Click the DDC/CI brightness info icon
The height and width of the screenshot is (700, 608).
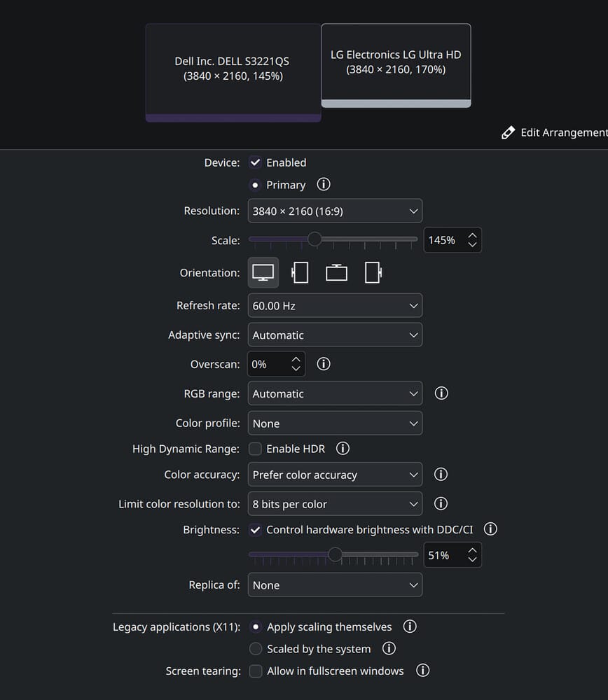(x=490, y=529)
